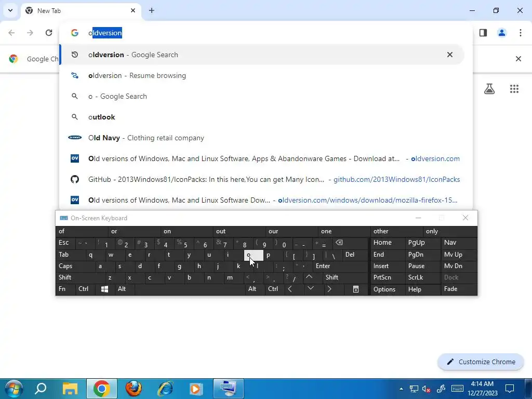This screenshot has width=532, height=399.
Task: Click the keyboard space bar
Action: click(190, 289)
